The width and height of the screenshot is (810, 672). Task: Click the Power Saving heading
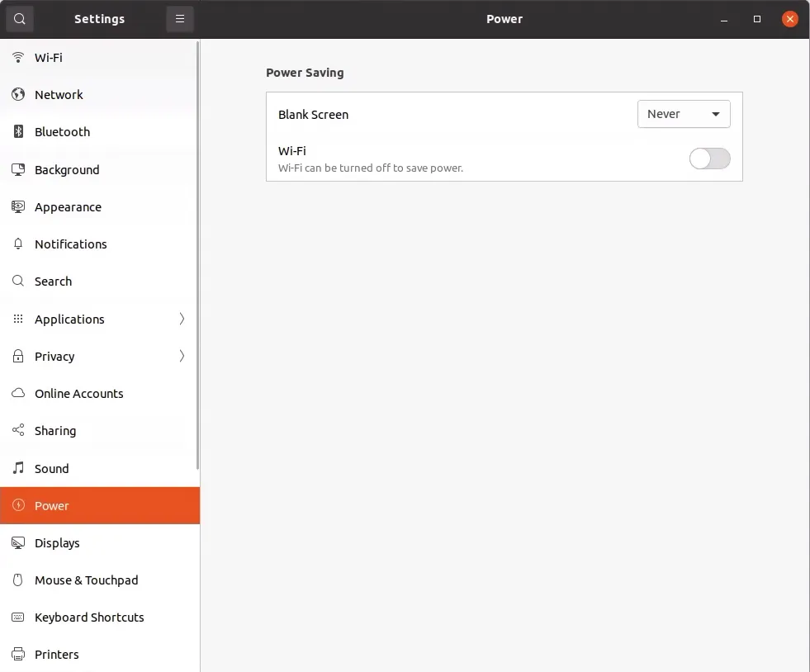(x=305, y=73)
